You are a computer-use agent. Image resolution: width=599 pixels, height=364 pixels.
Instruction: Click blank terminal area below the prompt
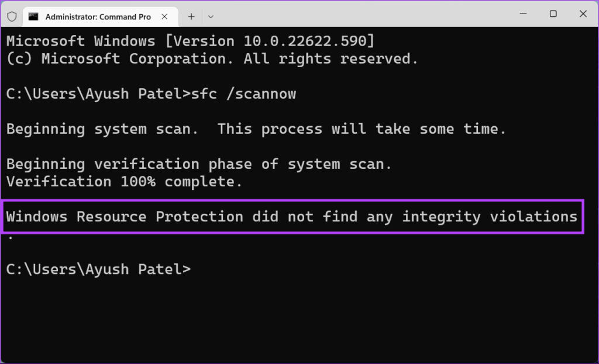pos(299,321)
